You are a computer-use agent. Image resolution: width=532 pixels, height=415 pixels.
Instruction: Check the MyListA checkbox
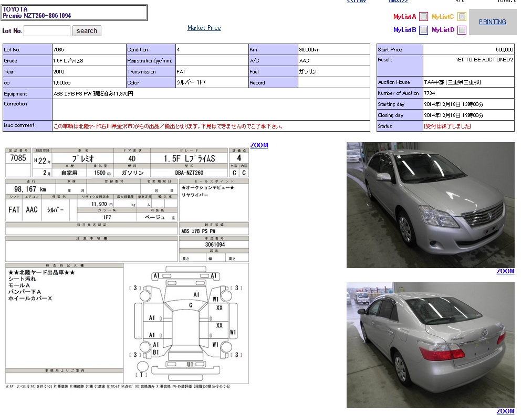tap(423, 16)
